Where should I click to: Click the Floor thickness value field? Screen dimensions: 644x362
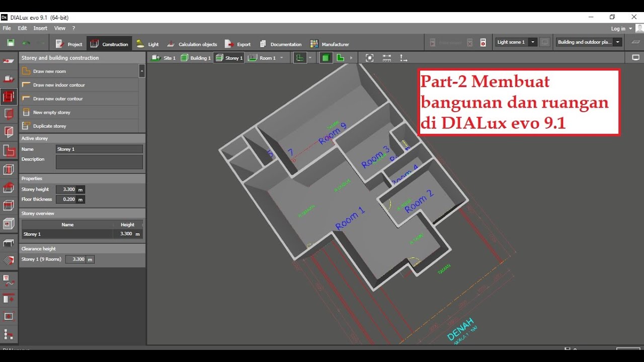pyautogui.click(x=66, y=200)
